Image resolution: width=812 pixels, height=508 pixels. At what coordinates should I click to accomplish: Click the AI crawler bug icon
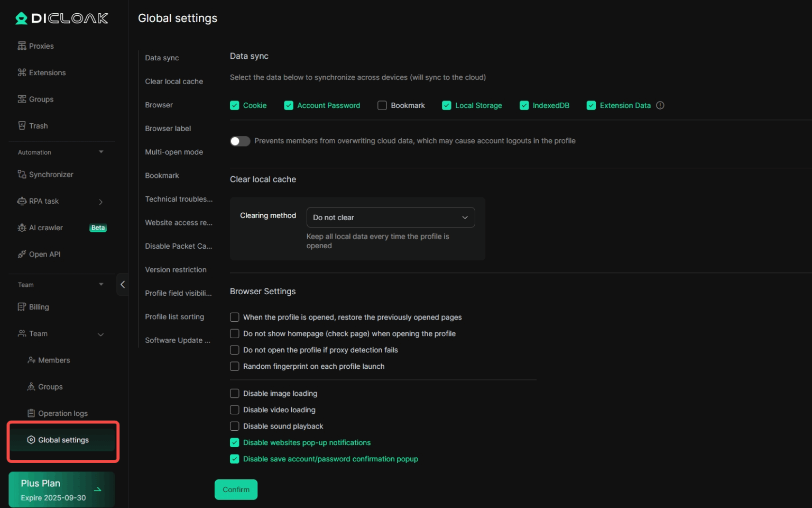[x=22, y=228]
